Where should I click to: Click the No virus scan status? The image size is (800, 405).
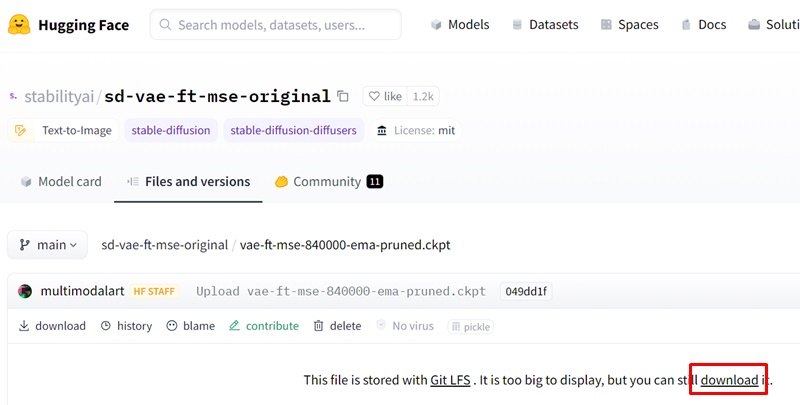click(x=405, y=326)
